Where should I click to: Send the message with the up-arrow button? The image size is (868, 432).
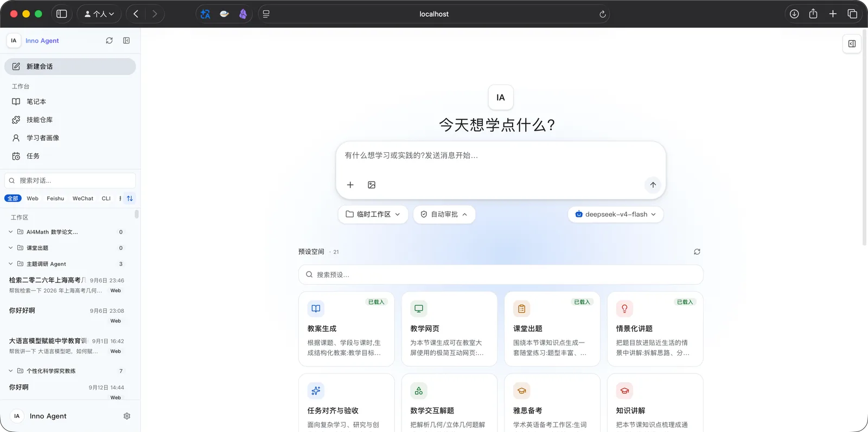(653, 185)
